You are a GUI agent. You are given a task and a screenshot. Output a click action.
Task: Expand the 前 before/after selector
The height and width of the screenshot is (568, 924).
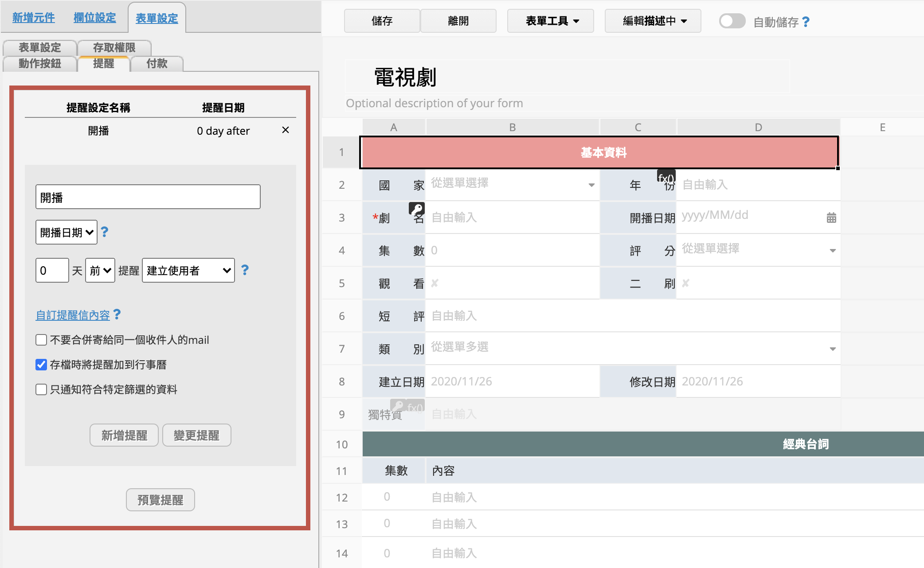click(100, 270)
